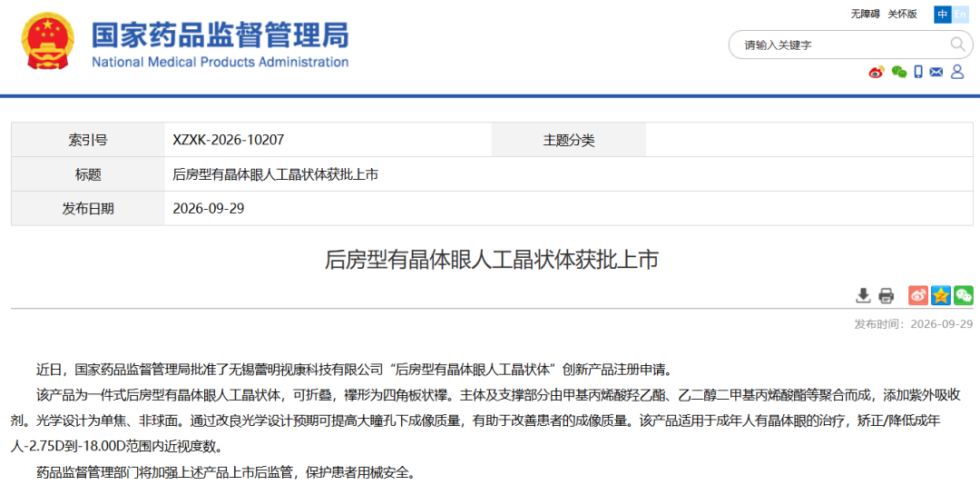The width and height of the screenshot is (980, 485).
Task: Switch language to En
Action: 959,15
